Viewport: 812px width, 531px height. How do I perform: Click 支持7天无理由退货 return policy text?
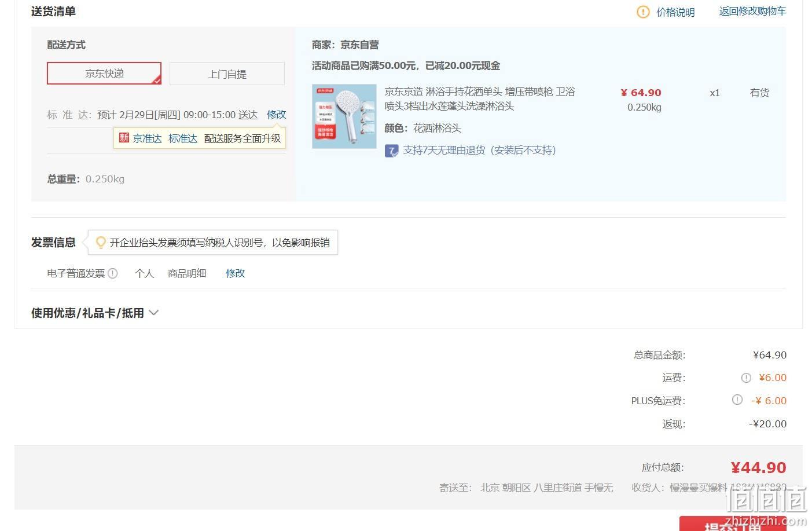point(479,151)
